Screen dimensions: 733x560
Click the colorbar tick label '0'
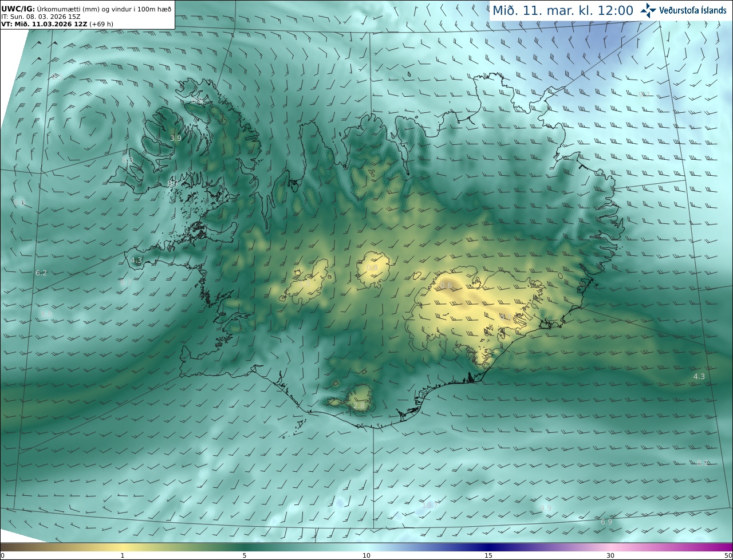pyautogui.click(x=2, y=555)
